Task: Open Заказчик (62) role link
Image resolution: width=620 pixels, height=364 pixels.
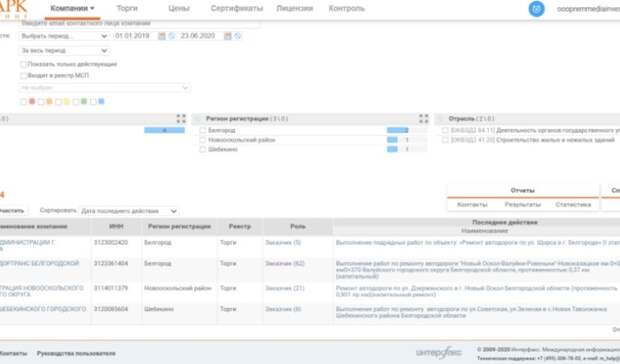Action: point(285,264)
